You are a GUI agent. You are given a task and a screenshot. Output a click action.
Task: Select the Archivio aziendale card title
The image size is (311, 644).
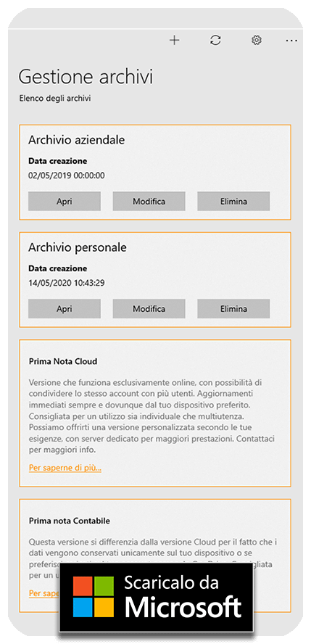pos(76,140)
